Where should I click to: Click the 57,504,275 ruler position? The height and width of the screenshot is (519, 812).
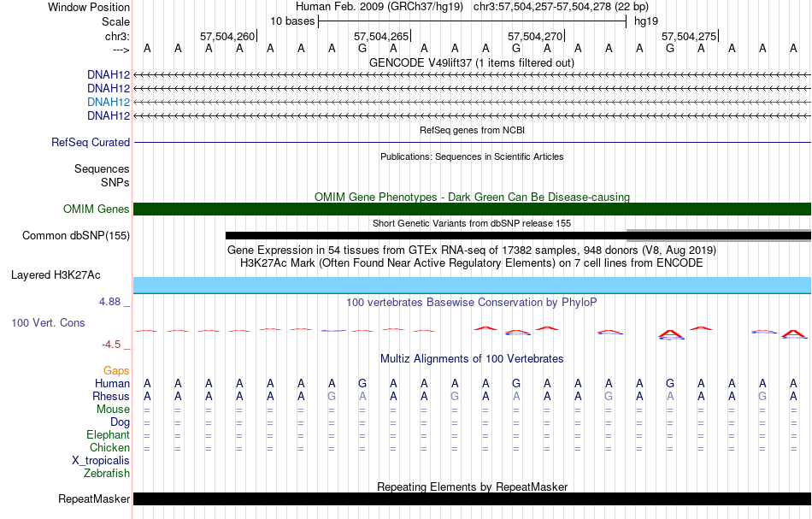pos(689,36)
